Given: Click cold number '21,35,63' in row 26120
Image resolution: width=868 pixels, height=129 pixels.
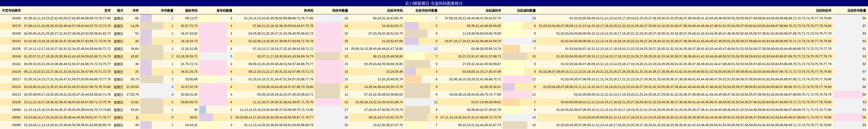Looking at the screenshot, I should (x=132, y=87).
